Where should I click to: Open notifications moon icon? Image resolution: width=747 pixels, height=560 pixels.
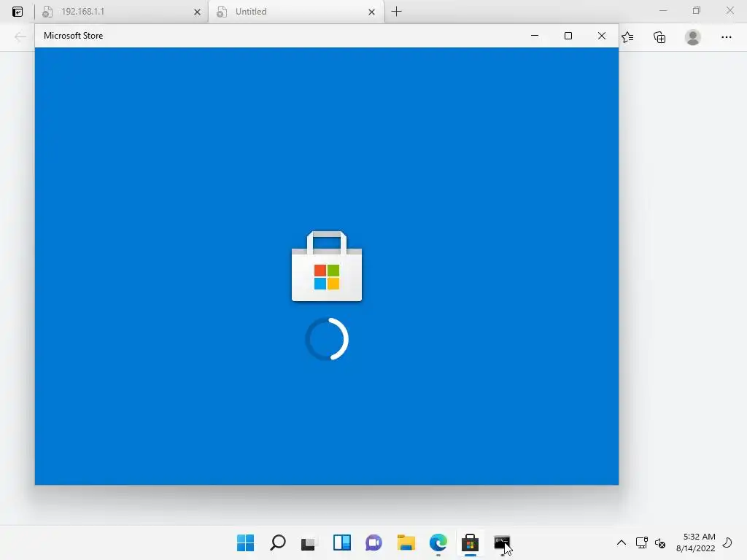727,542
